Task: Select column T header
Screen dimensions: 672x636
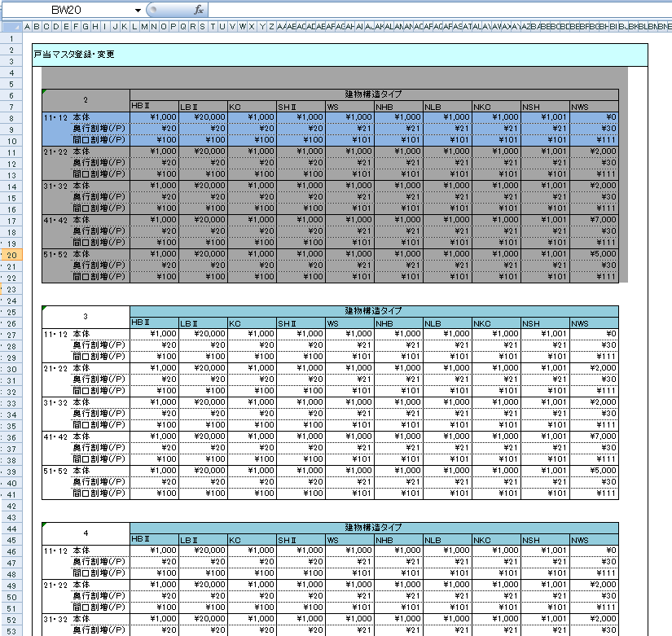Action: pyautogui.click(x=213, y=27)
